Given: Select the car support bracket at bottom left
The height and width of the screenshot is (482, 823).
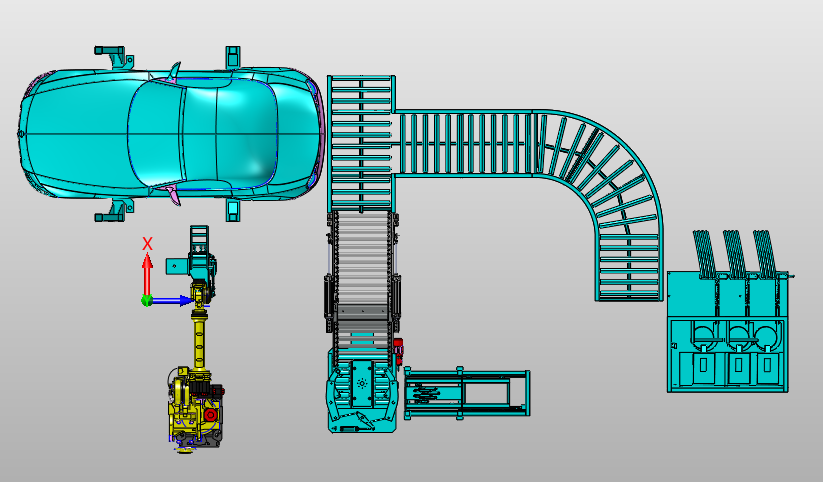Looking at the screenshot, I should click(x=114, y=210).
